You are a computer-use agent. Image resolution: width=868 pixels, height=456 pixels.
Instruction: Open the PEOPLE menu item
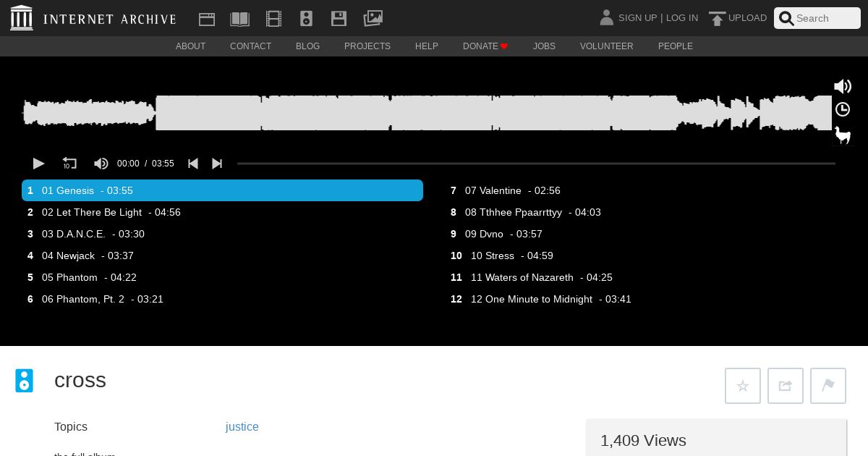tap(676, 46)
